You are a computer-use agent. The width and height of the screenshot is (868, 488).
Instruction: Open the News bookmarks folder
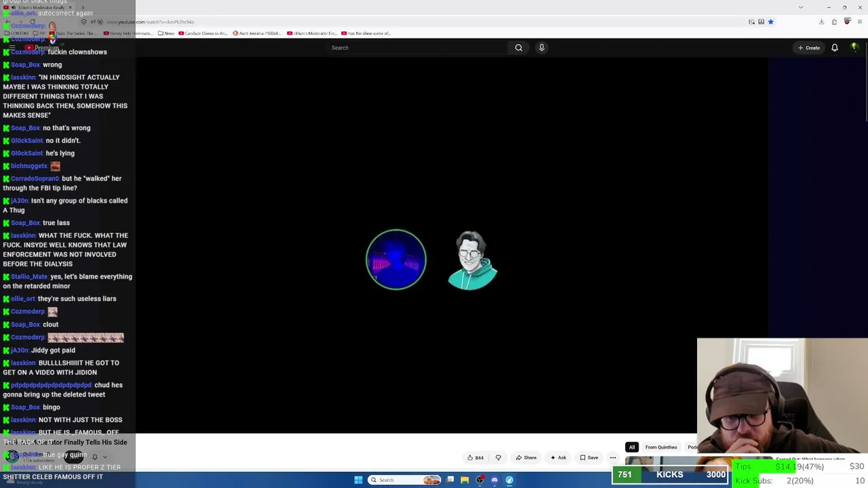point(166,33)
